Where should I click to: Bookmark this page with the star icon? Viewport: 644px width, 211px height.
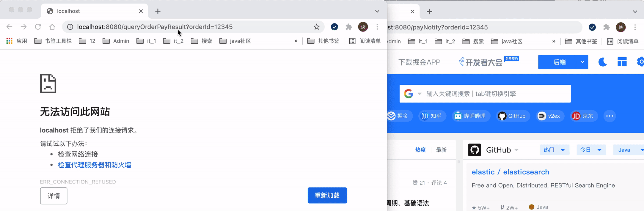pos(317,27)
